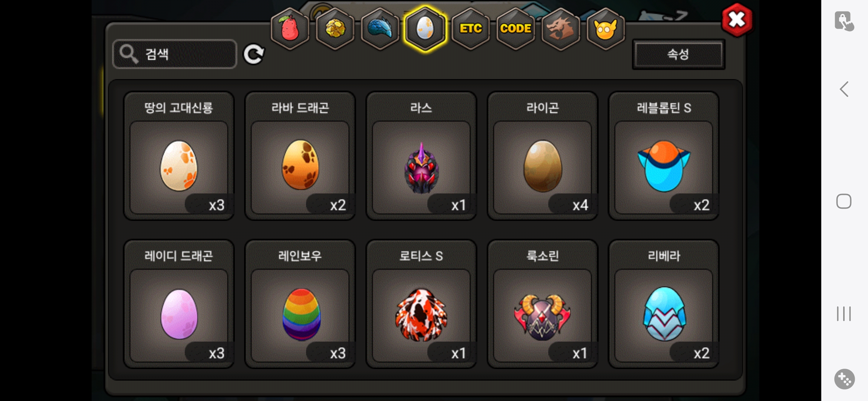Switch to the ETC tab
The height and width of the screenshot is (401, 868).
(x=470, y=29)
